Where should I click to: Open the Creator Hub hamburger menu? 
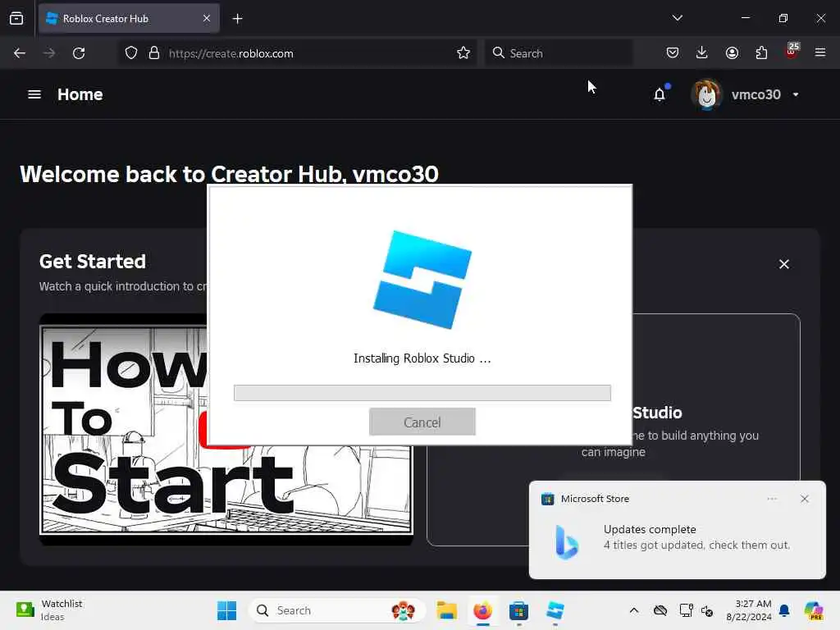click(x=34, y=94)
